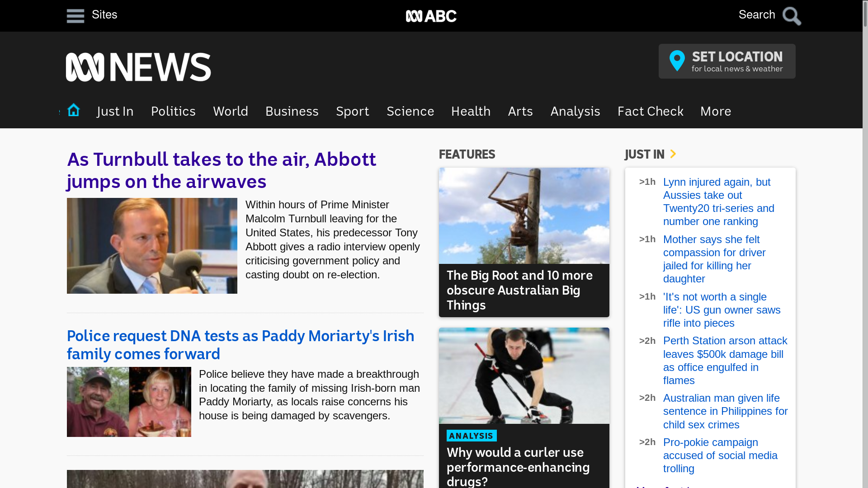
Task: Open the Sites hamburger menu icon
Action: [x=75, y=16]
